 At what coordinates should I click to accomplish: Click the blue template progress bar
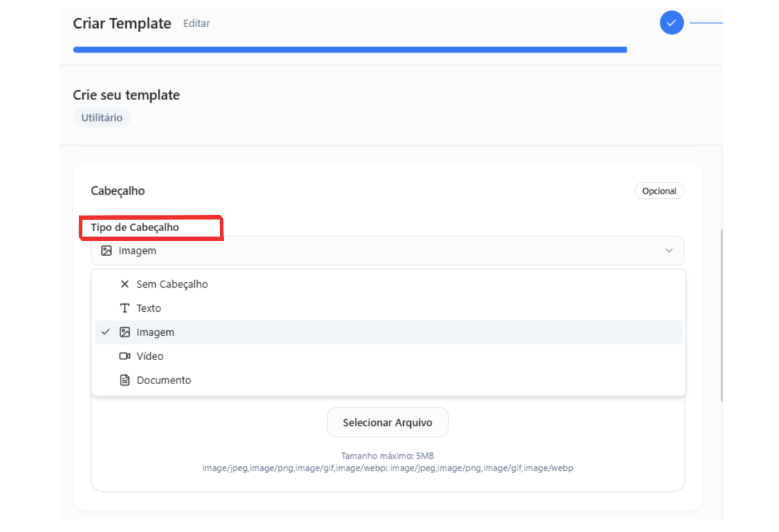[350, 49]
